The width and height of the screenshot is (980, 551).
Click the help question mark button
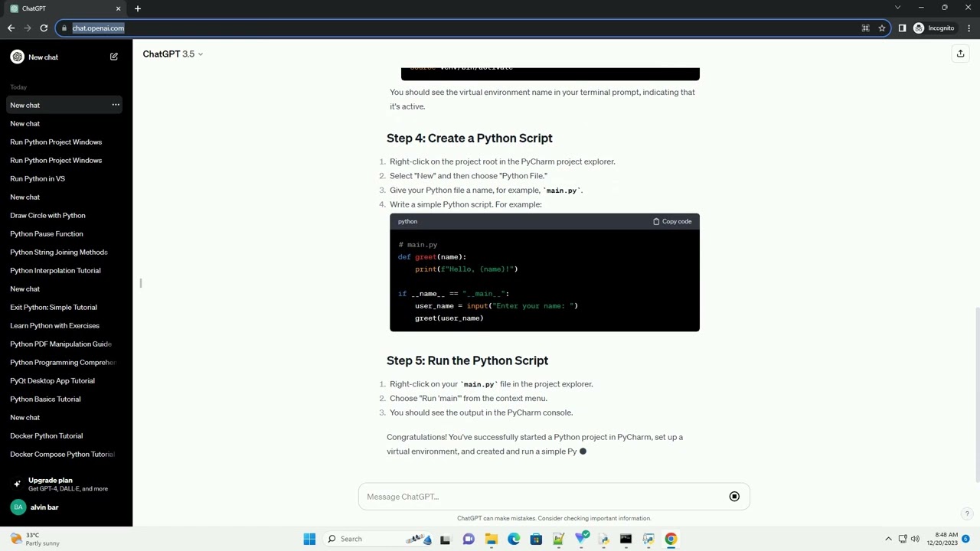click(x=967, y=514)
